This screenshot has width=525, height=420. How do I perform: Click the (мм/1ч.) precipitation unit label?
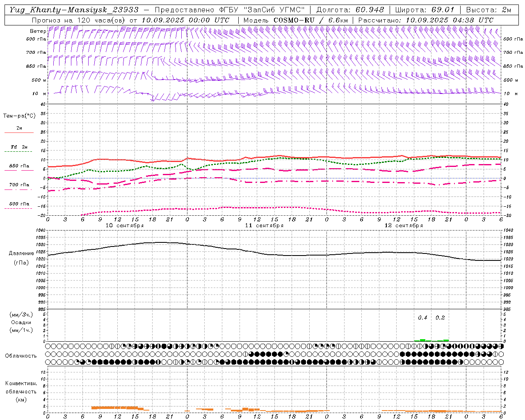[21, 330]
